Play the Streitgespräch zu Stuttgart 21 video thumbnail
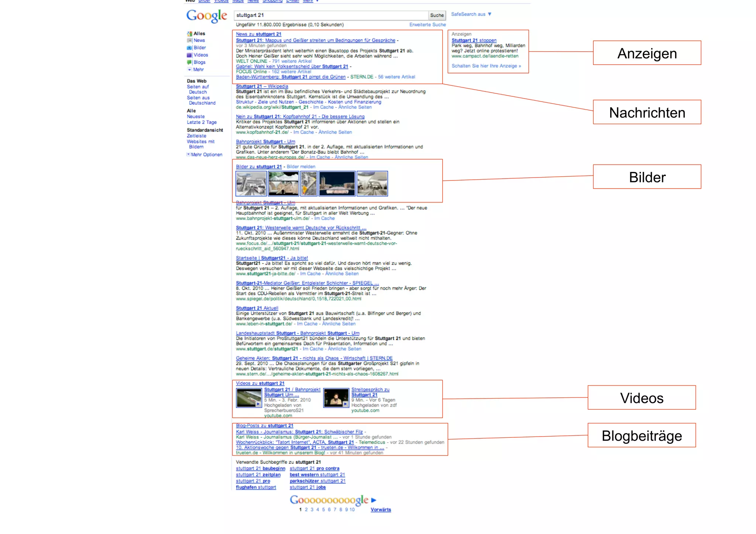The image size is (756, 534). pyautogui.click(x=336, y=398)
